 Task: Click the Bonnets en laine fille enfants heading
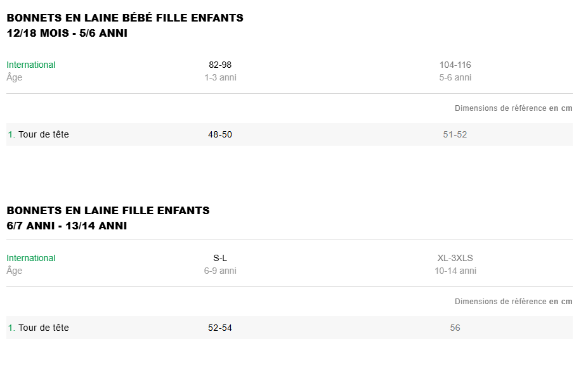pyautogui.click(x=108, y=210)
